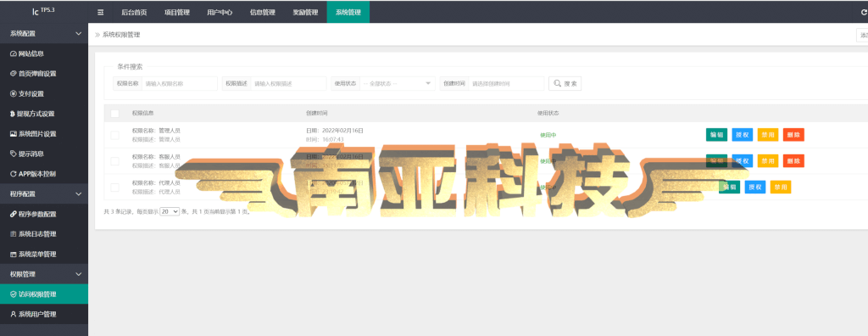Screen dimensions: 868x336
Task: Click the 条件搜索 section label
Action: (x=130, y=66)
